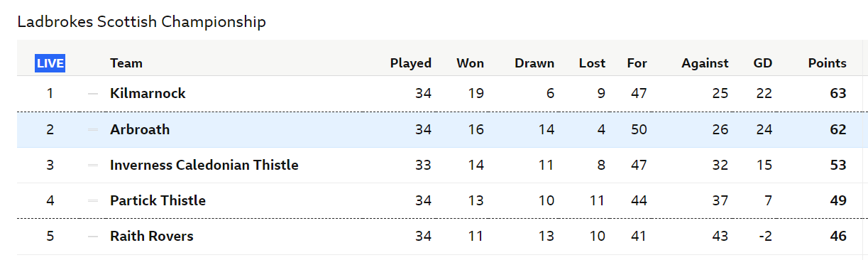Screen dimensions: 868x260
Task: Click Partick Thistle's movement indicator icon
Action: coord(93,201)
